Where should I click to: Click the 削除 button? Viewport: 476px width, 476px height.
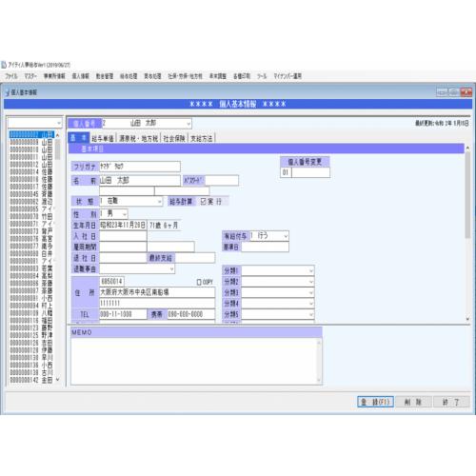coord(413,402)
